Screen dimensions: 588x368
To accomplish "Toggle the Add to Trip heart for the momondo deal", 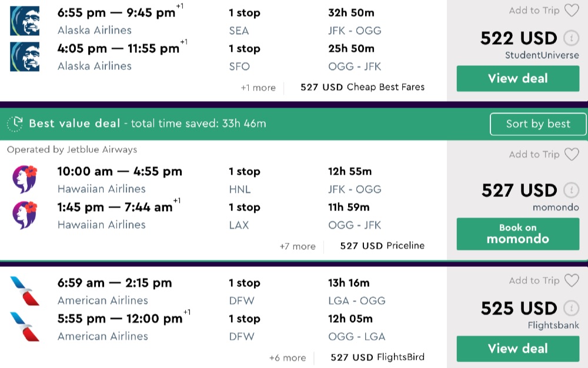I will (572, 155).
